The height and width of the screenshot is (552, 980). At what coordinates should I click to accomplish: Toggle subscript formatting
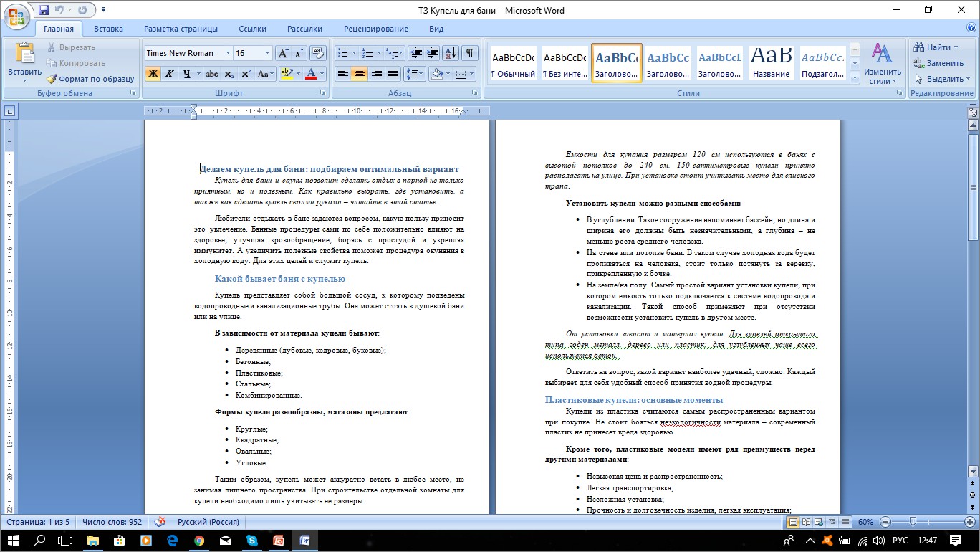[x=229, y=73]
